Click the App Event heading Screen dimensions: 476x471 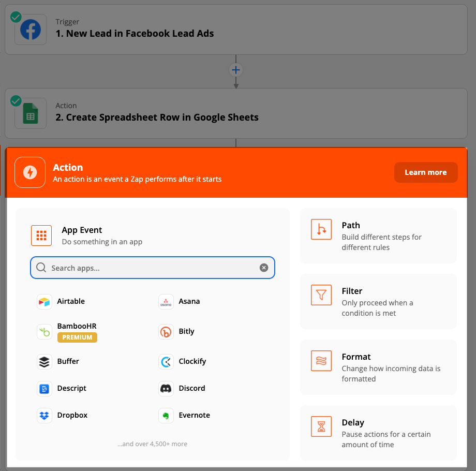(x=82, y=230)
